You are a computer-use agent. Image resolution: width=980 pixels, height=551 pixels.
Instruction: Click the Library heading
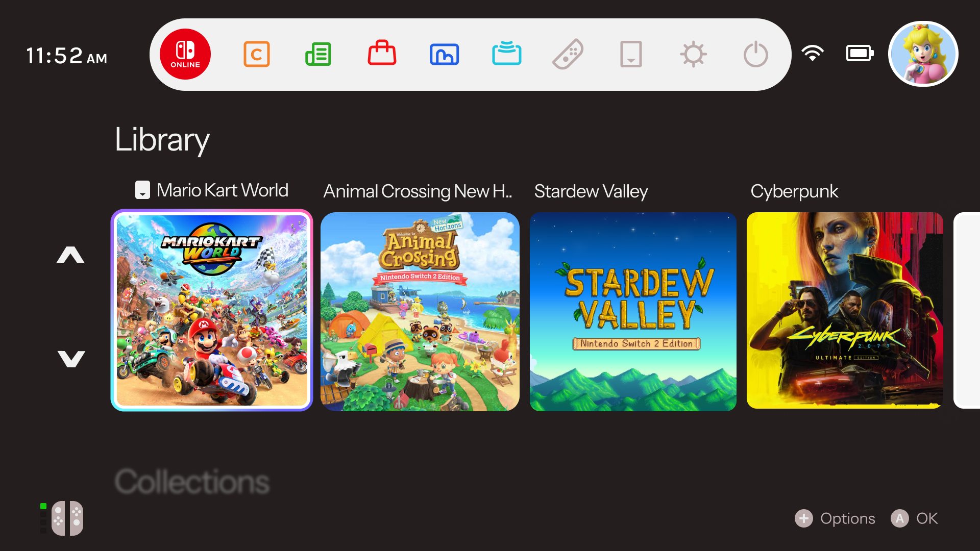click(x=162, y=140)
